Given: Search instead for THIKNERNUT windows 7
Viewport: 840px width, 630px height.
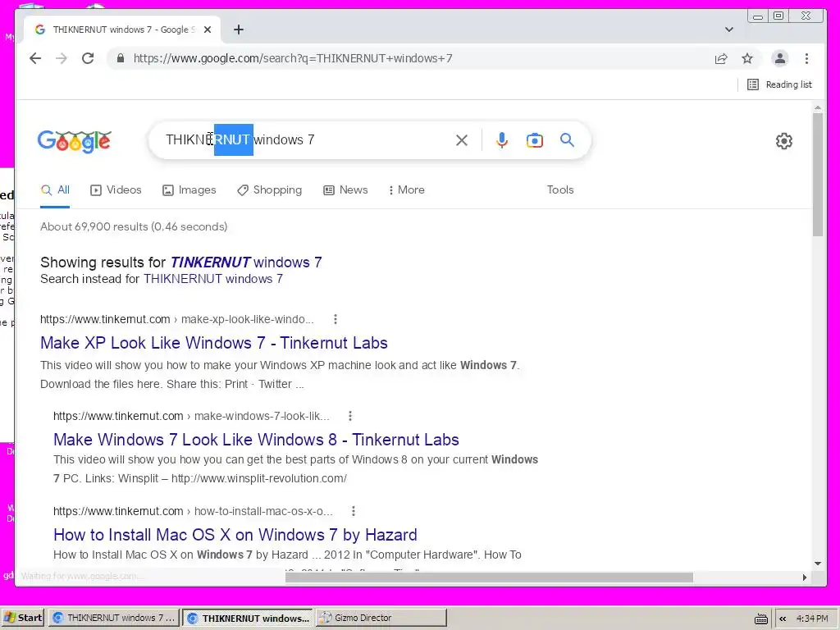Looking at the screenshot, I should click(212, 279).
